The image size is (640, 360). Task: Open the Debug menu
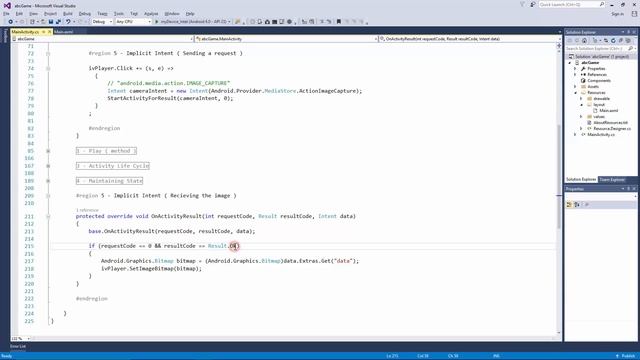(x=85, y=13)
